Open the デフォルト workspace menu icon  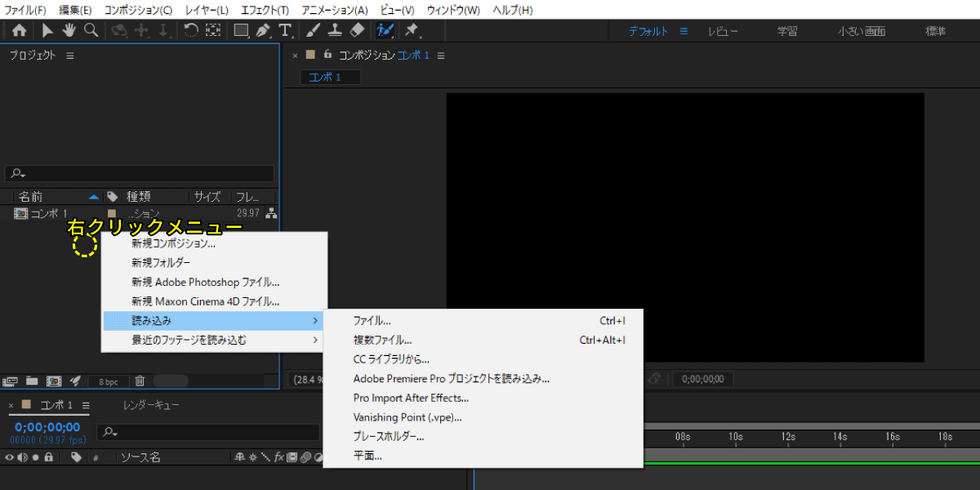[x=684, y=31]
